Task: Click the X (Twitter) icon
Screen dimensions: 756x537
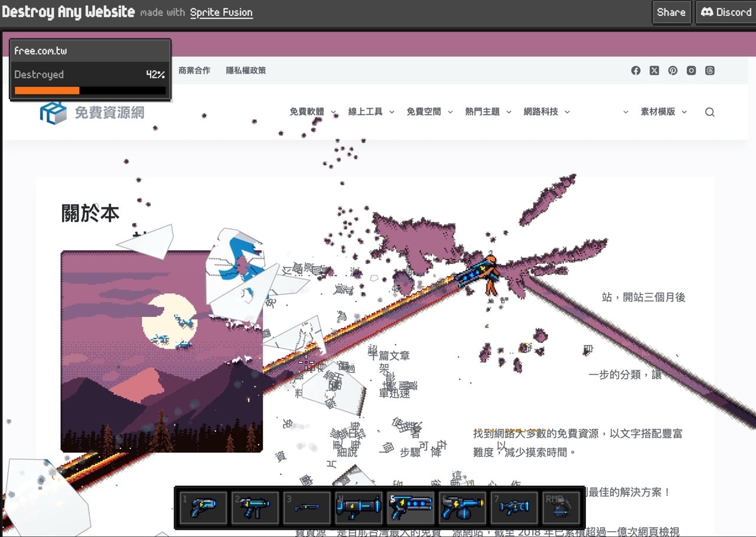Action: (654, 70)
